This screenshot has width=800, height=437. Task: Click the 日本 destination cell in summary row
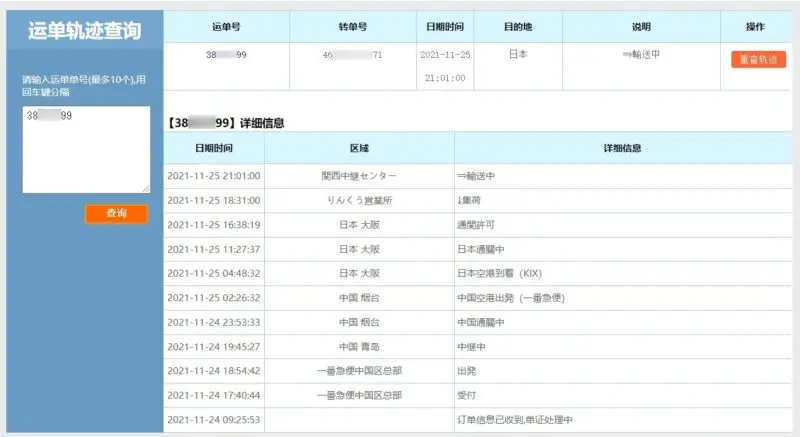click(x=517, y=55)
